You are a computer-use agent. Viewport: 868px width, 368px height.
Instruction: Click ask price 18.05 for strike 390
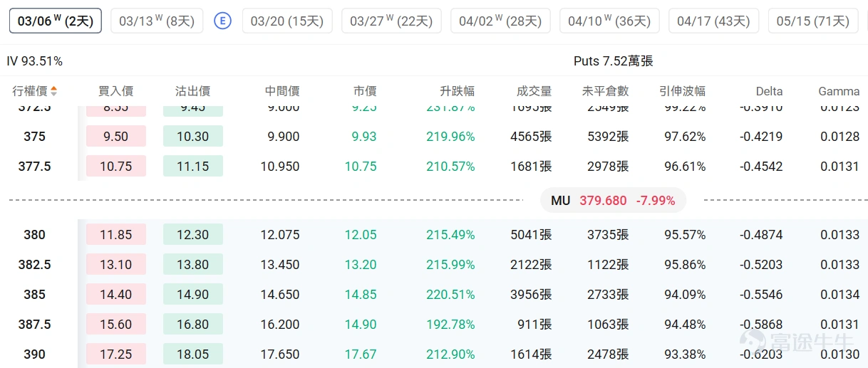pos(193,354)
